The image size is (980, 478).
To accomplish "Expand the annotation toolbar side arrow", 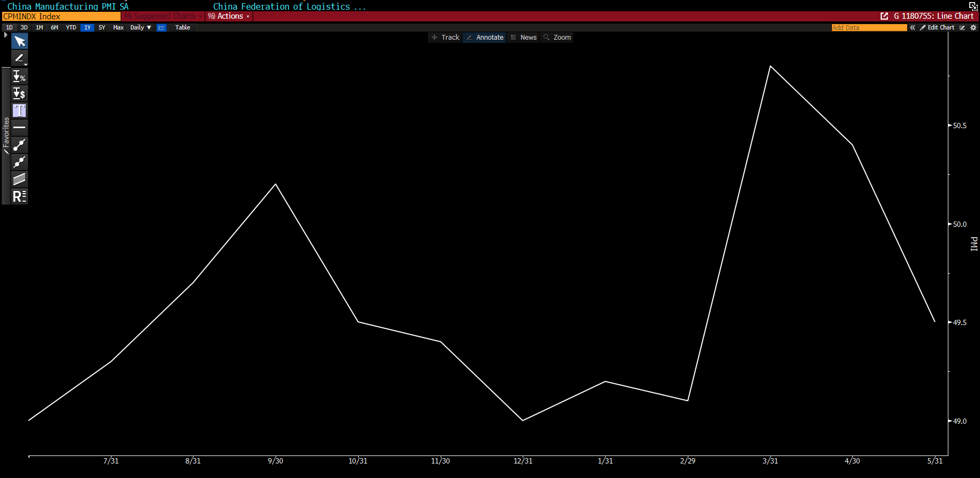I will 5,35.
